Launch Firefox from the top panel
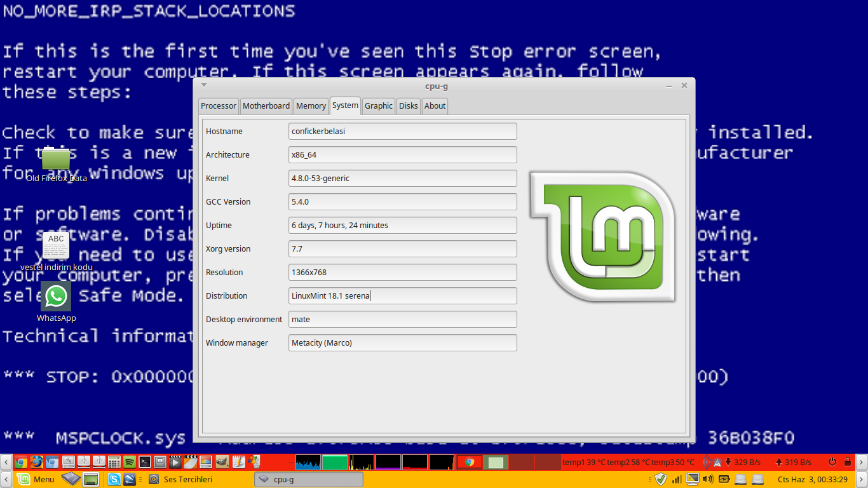The width and height of the screenshot is (868, 488). click(x=36, y=462)
